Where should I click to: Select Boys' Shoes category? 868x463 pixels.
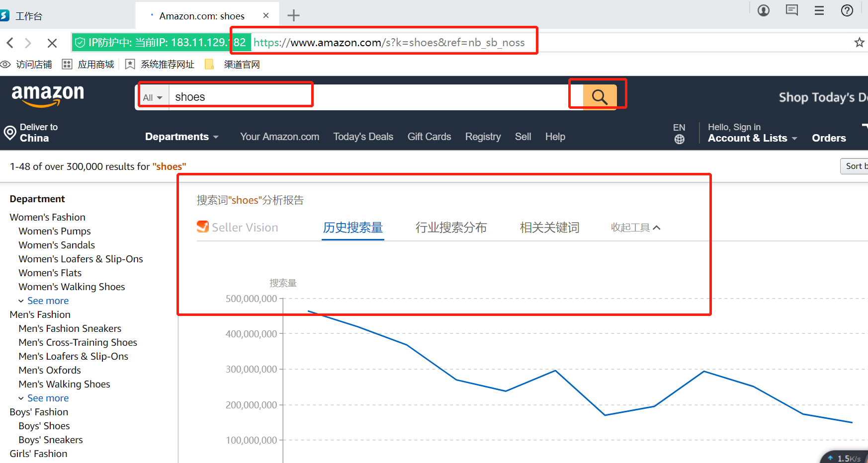coord(44,426)
